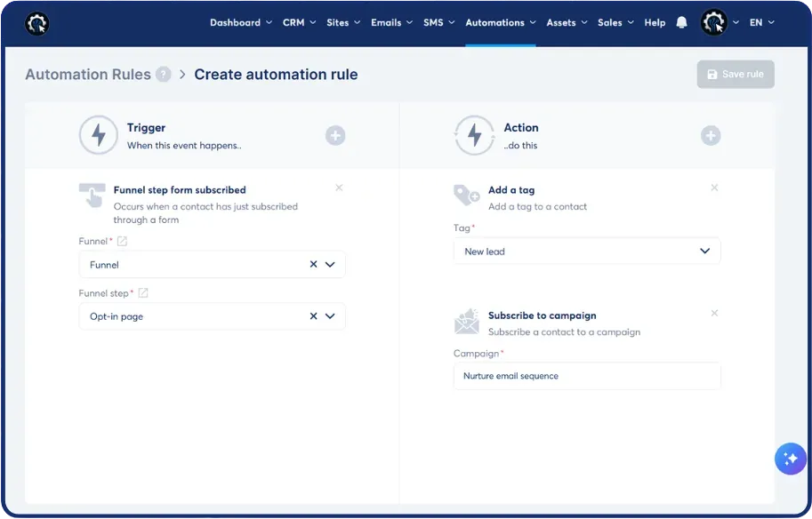Open the Tag dropdown showing New lead

[x=587, y=252]
